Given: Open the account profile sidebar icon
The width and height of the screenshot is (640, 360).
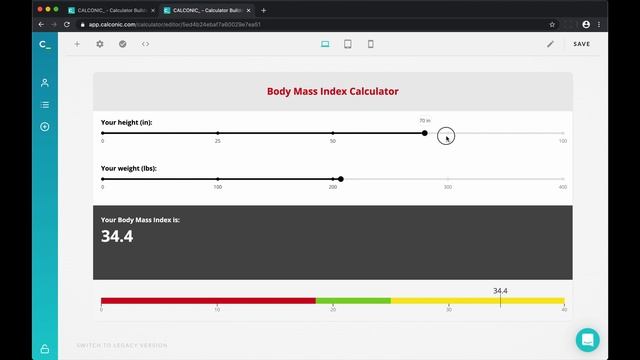Looking at the screenshot, I should [45, 83].
